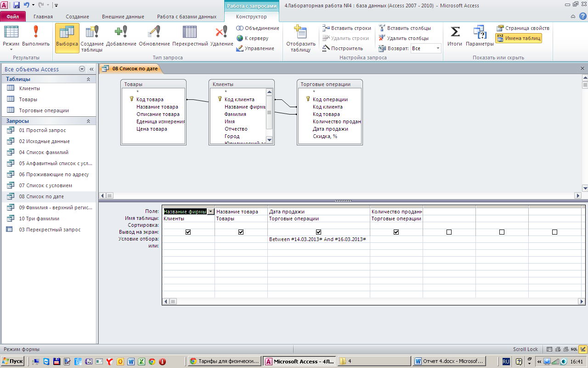Click Вставить строки in the ribbon
Image resolution: width=588 pixels, height=368 pixels.
click(347, 28)
